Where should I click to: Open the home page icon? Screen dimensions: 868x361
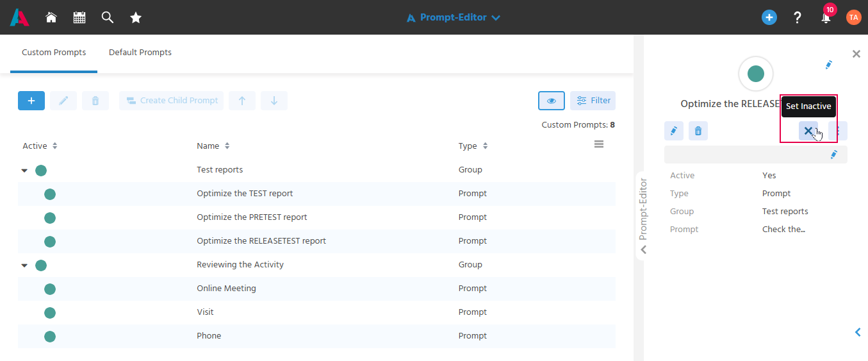pos(51,18)
